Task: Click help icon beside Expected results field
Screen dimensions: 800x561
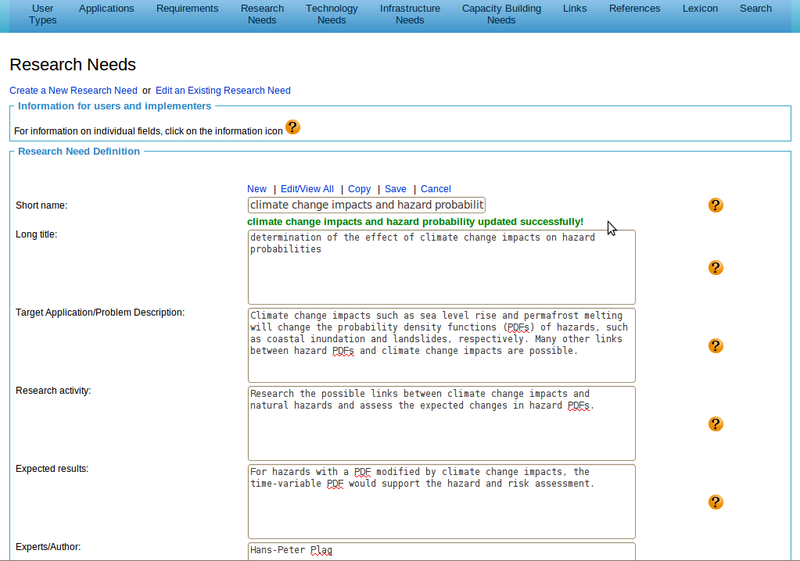Action: [x=715, y=502]
